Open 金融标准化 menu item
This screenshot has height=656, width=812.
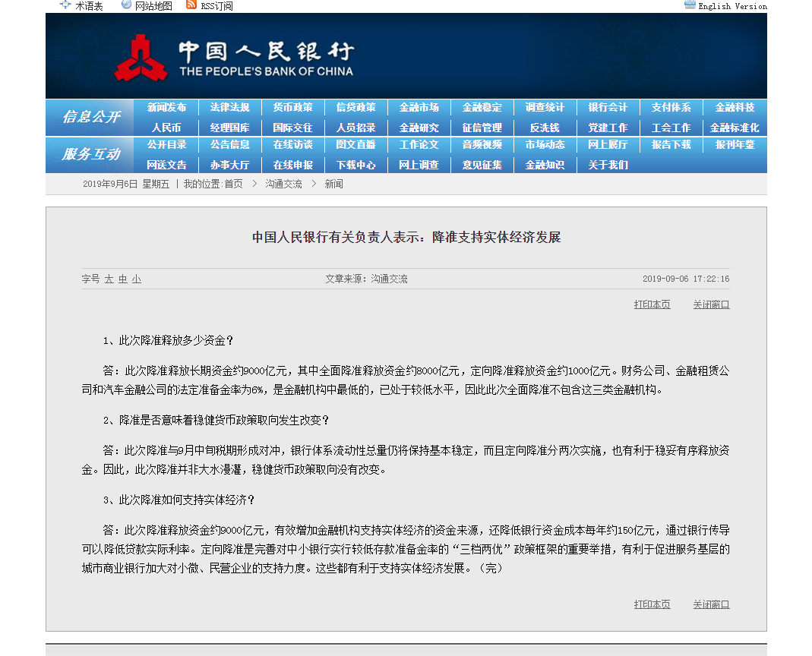[x=735, y=128]
